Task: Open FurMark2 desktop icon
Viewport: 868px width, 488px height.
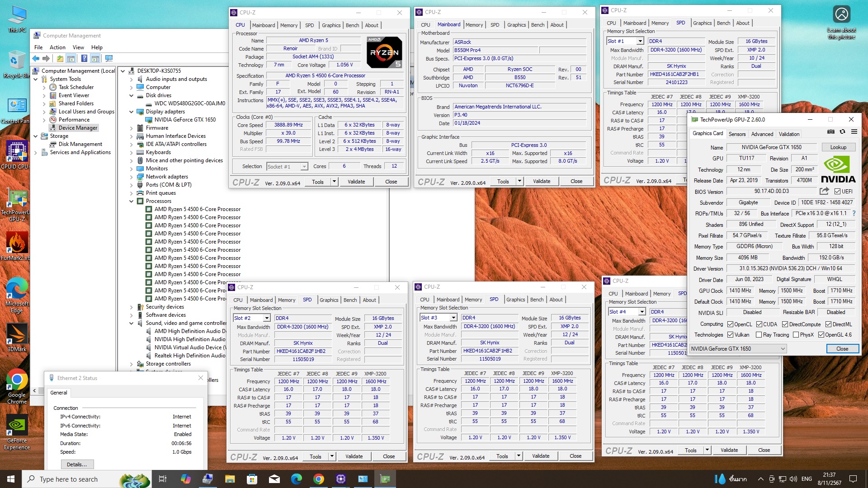Action: pyautogui.click(x=17, y=246)
